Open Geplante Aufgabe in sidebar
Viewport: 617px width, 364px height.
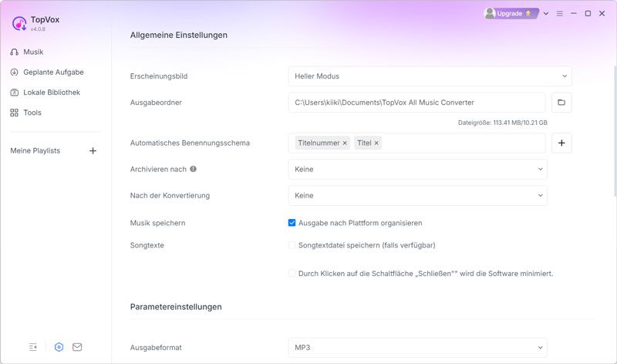pos(53,72)
